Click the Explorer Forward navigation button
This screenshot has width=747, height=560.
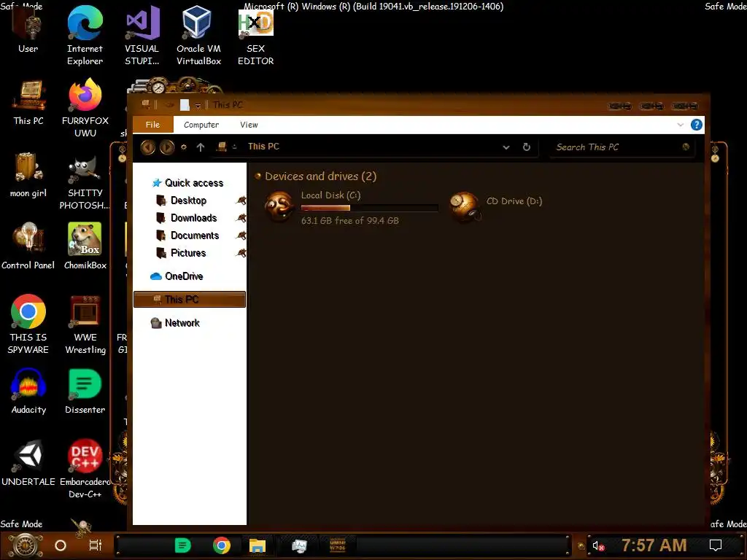click(167, 147)
